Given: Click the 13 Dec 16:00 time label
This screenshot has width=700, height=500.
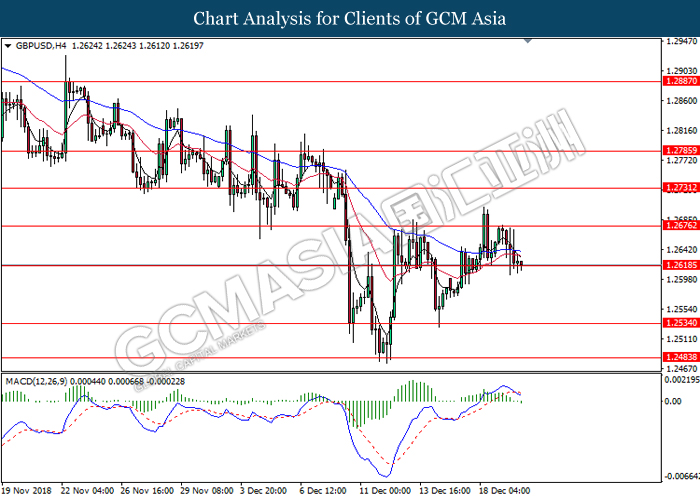Looking at the screenshot, I should pos(446,491).
